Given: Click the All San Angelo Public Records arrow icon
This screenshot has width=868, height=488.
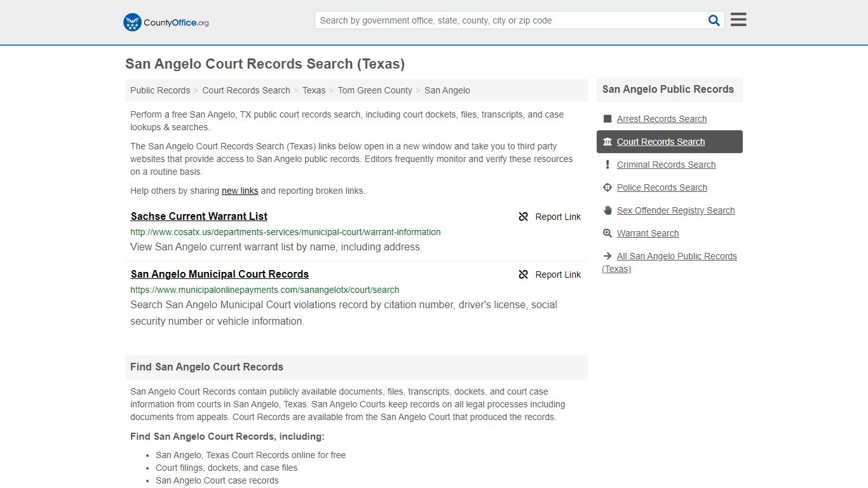Looking at the screenshot, I should (607, 256).
